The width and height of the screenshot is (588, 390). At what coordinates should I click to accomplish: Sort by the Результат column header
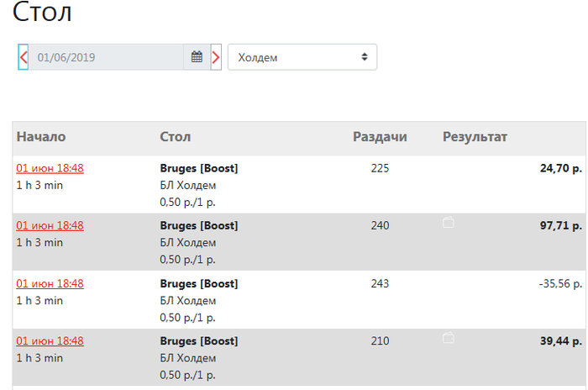pos(475,137)
